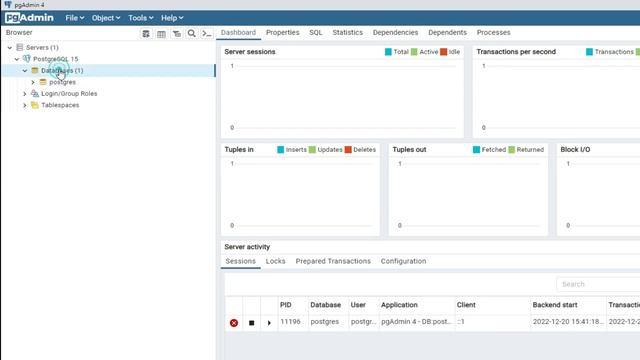This screenshot has width=640, height=360.
Task: Select the Configuration activity tab
Action: coord(403,261)
